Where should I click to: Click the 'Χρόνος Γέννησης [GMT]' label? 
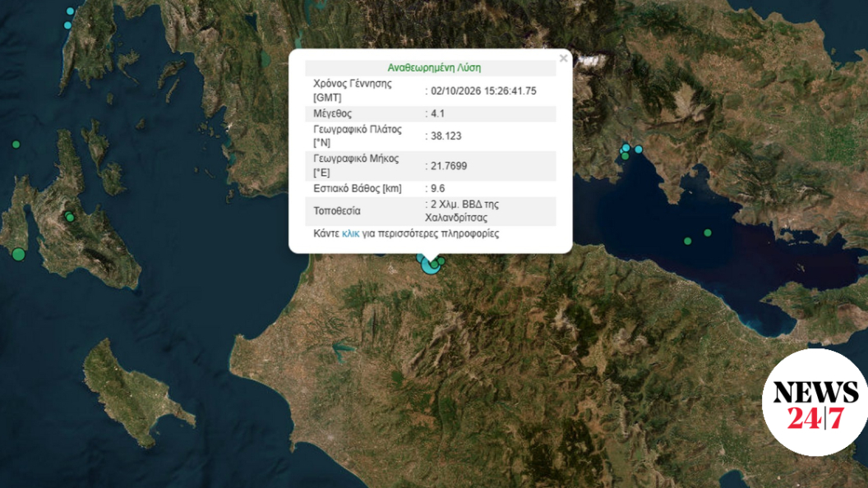[x=352, y=90]
